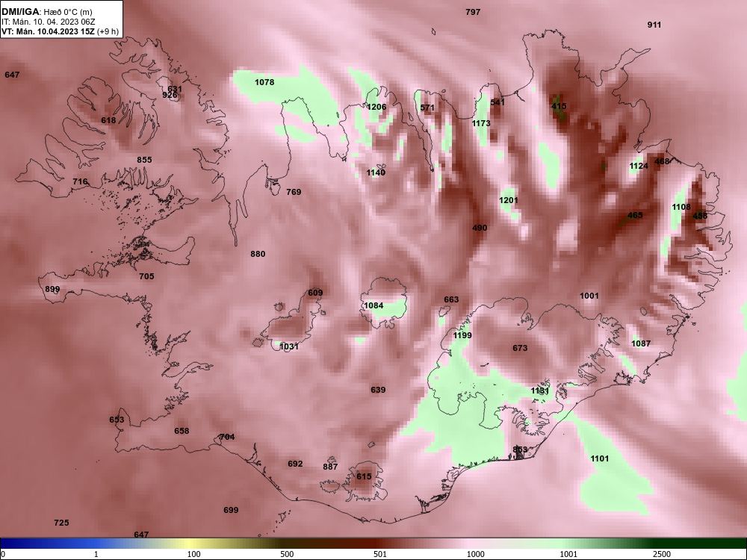Click the map value 541
This screenshot has width=747, height=560.
point(498,102)
